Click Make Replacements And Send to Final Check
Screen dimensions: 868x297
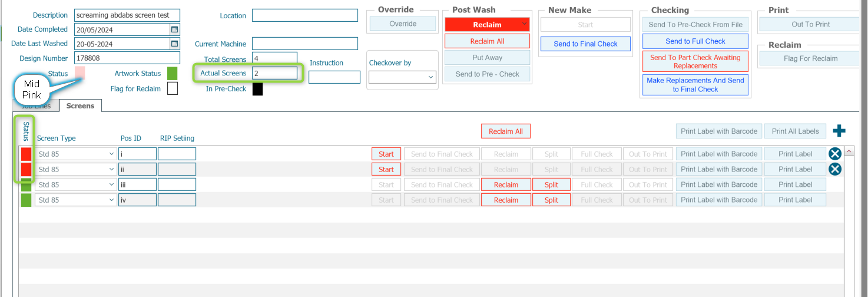point(695,85)
